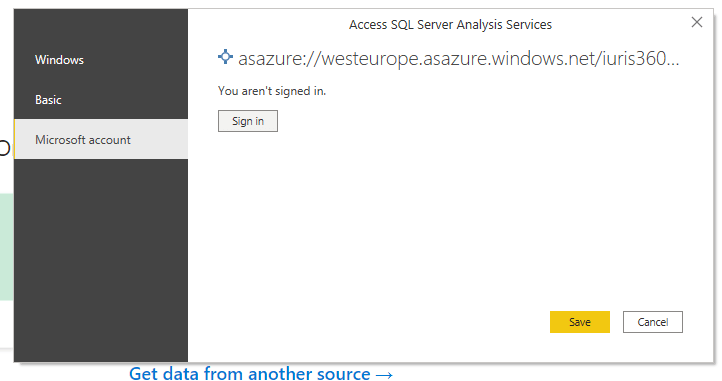Viewport: 722px width, 381px height.
Task: Click the word Windows in the sidebar
Action: click(59, 60)
